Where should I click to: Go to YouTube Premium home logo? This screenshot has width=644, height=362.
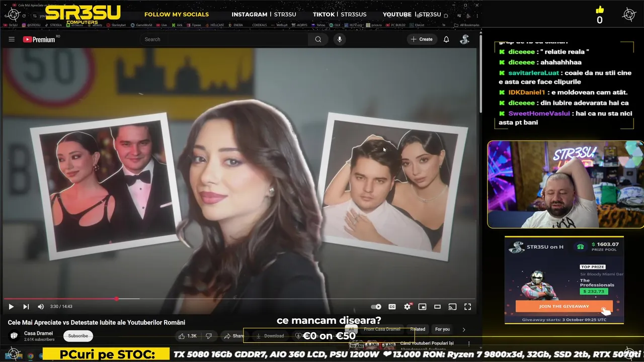(39, 39)
